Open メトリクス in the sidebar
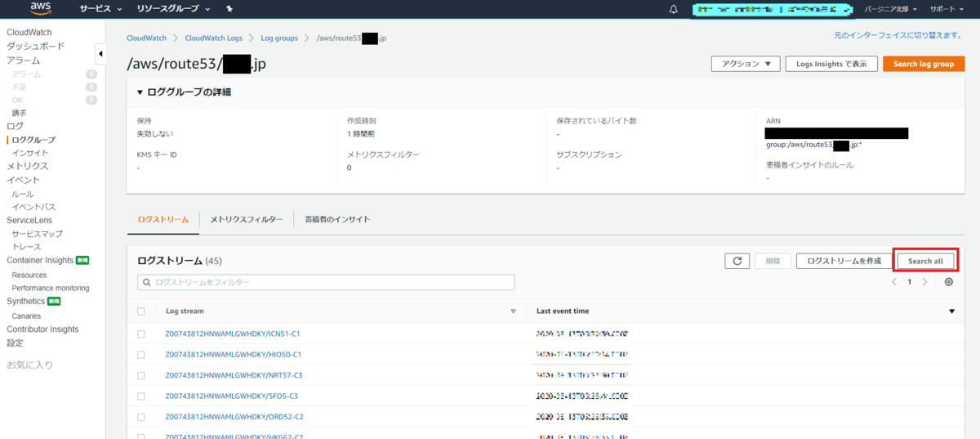980x439 pixels. click(28, 166)
